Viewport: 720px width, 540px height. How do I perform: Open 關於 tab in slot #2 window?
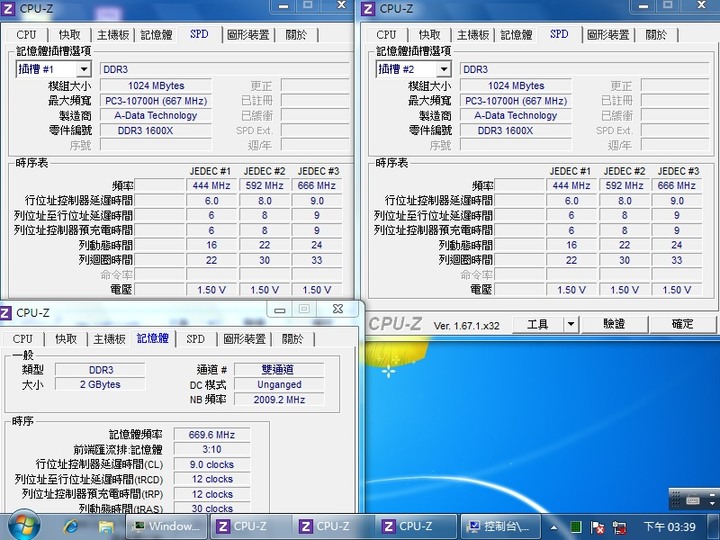click(656, 34)
